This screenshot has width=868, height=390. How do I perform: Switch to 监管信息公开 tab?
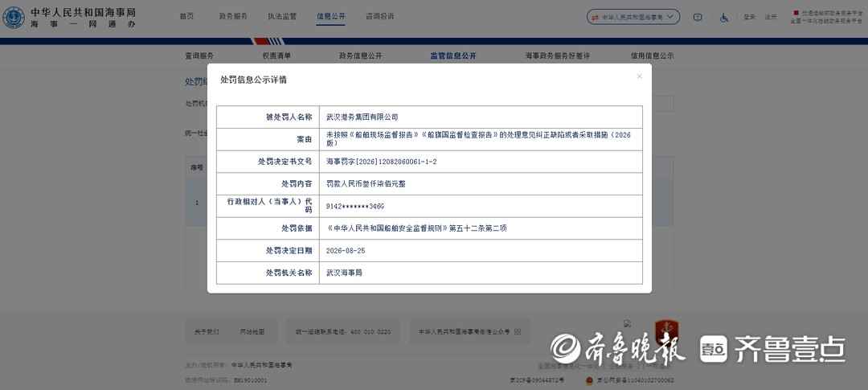click(x=453, y=56)
